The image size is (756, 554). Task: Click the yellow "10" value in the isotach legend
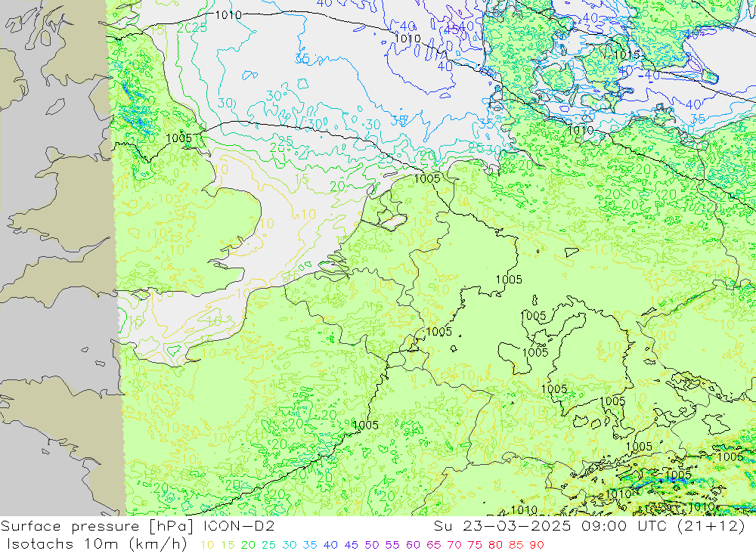point(207,545)
